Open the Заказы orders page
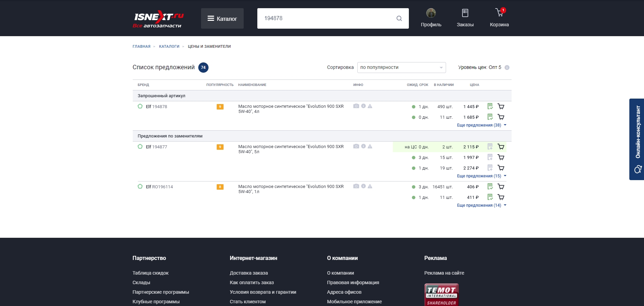The image size is (644, 306). tap(465, 17)
